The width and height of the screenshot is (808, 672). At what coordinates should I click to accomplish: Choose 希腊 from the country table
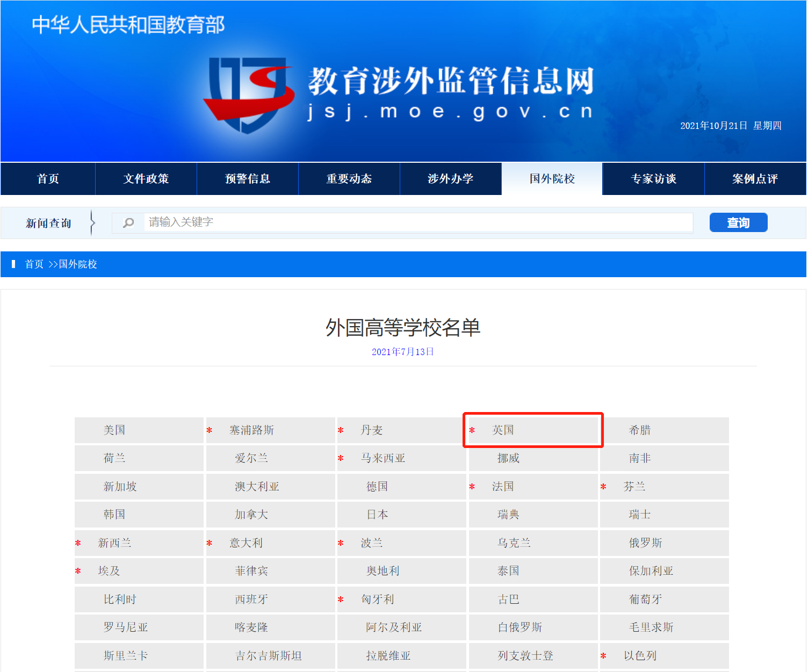640,430
